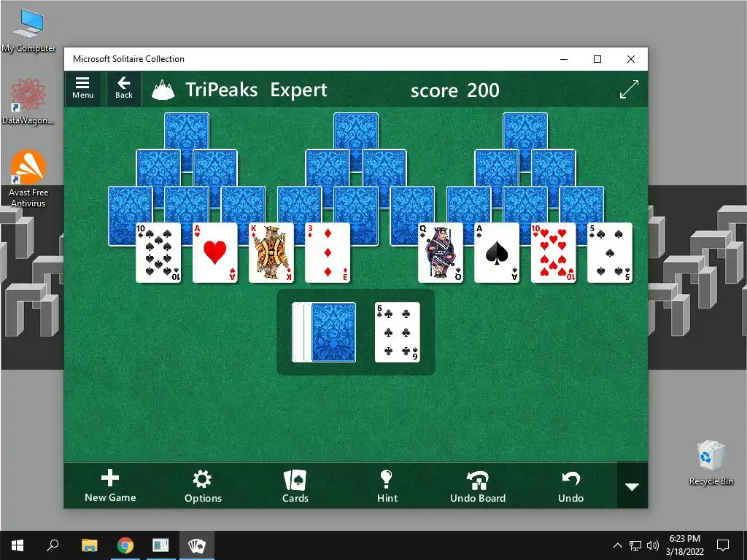The height and width of the screenshot is (560, 747).
Task: Play the ace of spades card
Action: click(497, 253)
